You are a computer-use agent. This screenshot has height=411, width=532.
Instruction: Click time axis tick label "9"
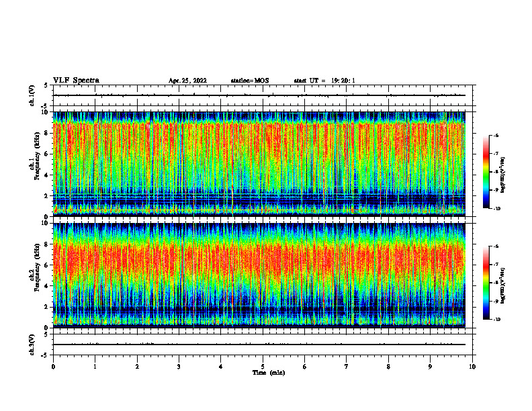tap(430, 367)
